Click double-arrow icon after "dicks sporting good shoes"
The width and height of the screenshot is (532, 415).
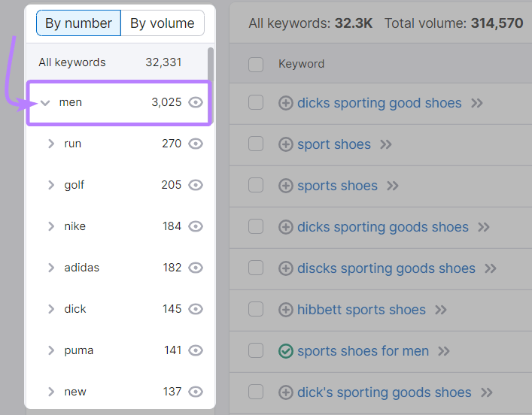[477, 103]
